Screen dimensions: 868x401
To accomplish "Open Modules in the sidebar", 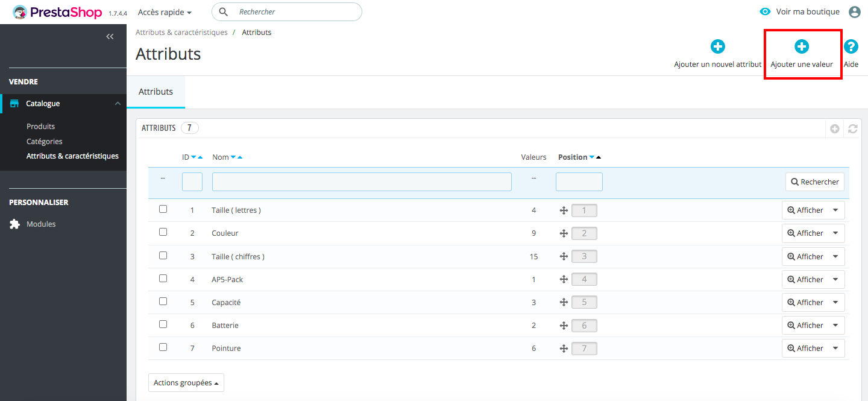I will coord(41,224).
